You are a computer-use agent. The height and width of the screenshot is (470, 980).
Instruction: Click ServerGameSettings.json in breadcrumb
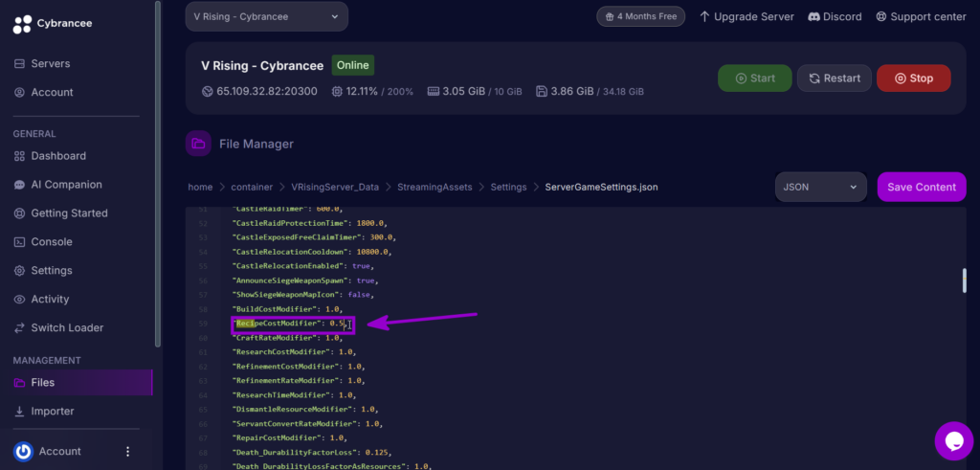click(x=601, y=187)
